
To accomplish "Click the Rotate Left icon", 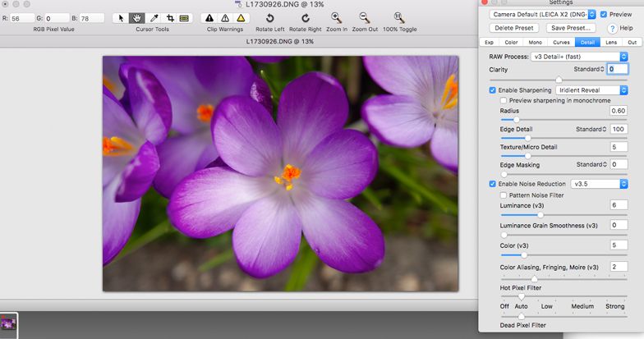I will tap(270, 17).
